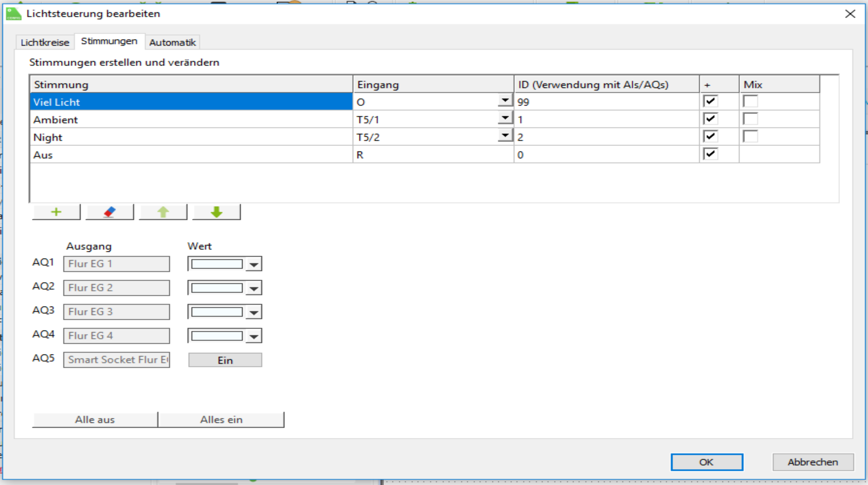This screenshot has width=868, height=485.
Task: Click the AQ3 Flur EG 3 color value swatch
Action: [x=217, y=312]
